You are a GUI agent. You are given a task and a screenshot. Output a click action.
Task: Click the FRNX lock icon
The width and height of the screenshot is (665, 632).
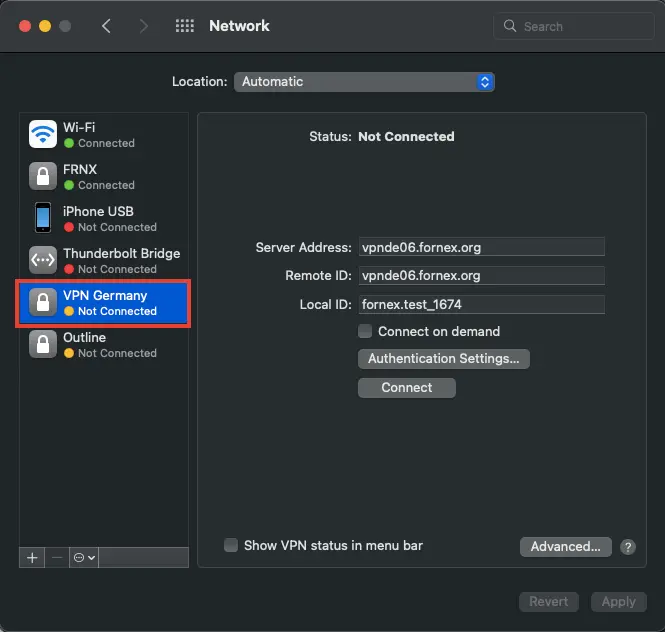point(43,176)
